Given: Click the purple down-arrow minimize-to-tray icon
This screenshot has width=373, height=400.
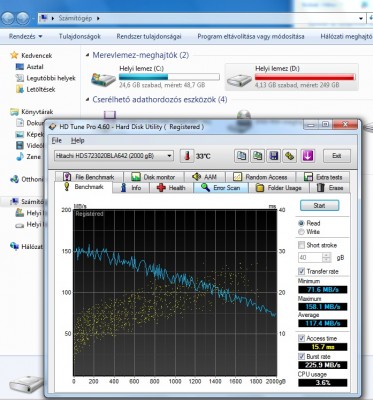Looking at the screenshot, I should 307,156.
